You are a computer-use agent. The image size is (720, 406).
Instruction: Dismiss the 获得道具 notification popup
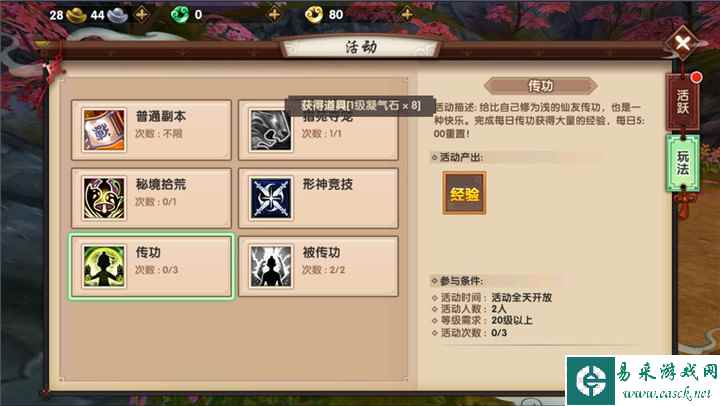(x=361, y=106)
